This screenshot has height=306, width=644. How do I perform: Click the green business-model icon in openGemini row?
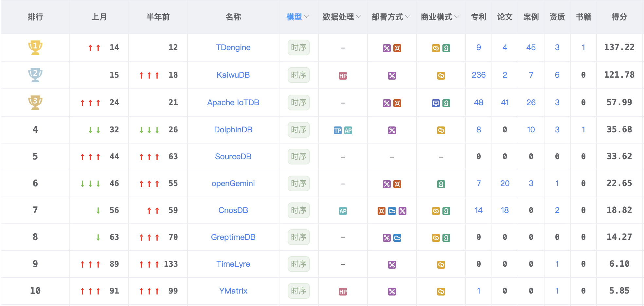441,184
